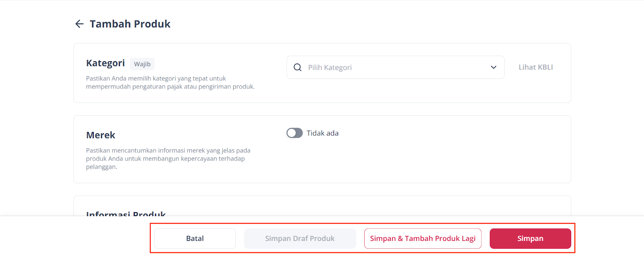Image resolution: width=644 pixels, height=260 pixels.
Task: Click the Informasi Produk heading
Action: click(x=126, y=213)
